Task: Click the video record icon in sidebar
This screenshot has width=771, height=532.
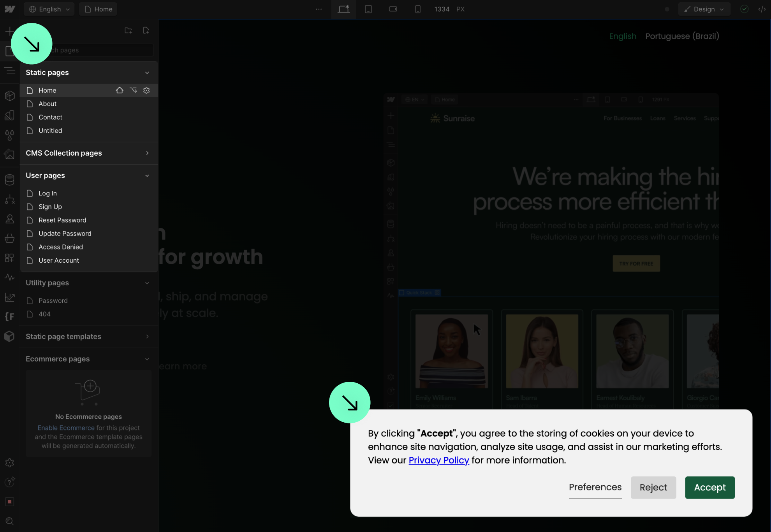Action: tap(10, 502)
